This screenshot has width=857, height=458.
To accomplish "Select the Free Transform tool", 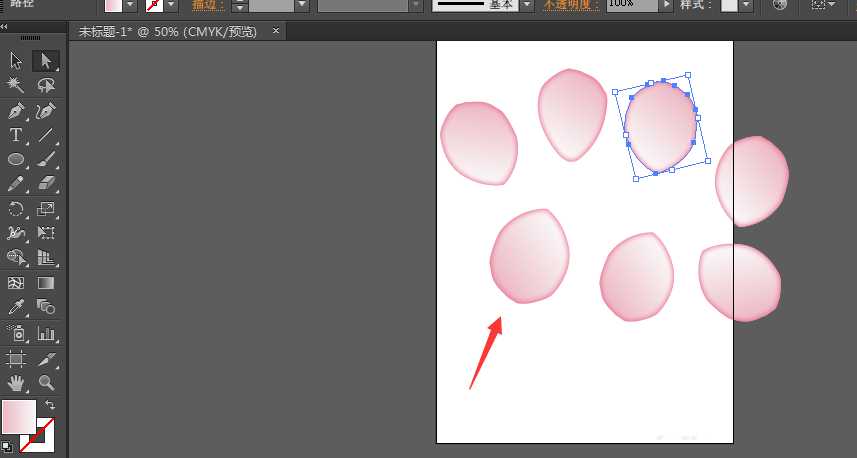I will (46, 233).
